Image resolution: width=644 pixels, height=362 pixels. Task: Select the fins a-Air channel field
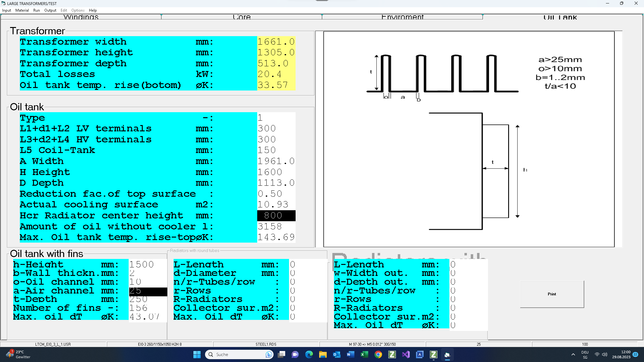tap(148, 291)
